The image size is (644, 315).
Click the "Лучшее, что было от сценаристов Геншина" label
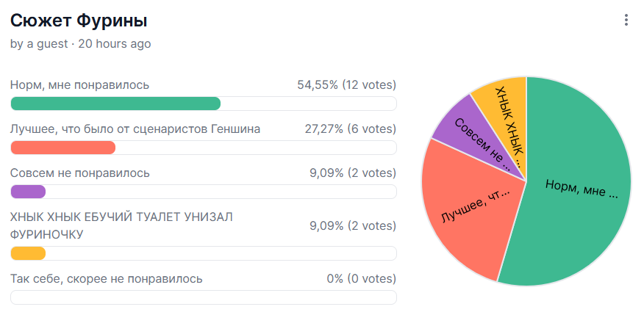(135, 129)
